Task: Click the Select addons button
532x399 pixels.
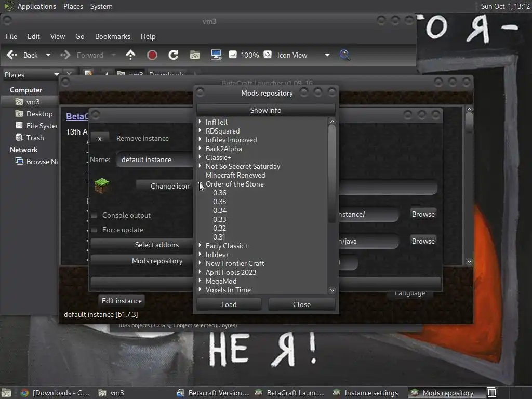Action: 141,245
